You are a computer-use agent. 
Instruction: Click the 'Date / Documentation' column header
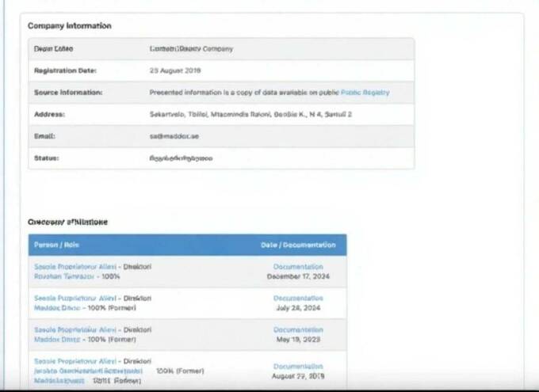click(x=298, y=245)
